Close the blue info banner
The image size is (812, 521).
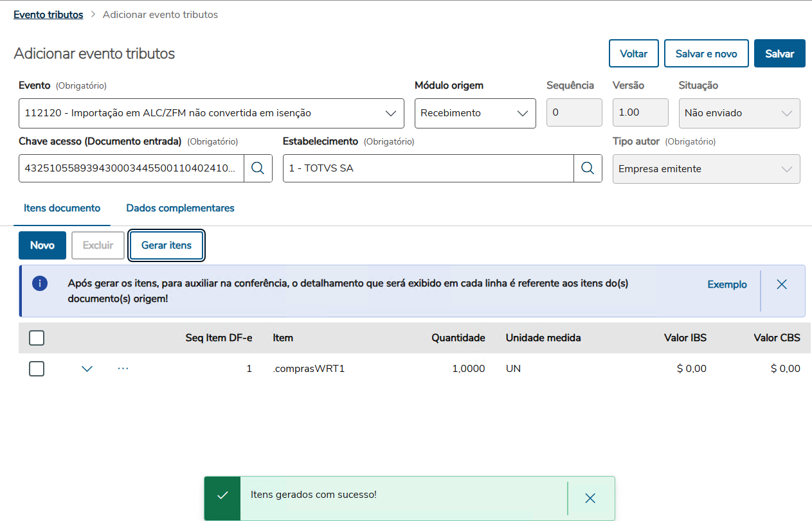(x=782, y=285)
